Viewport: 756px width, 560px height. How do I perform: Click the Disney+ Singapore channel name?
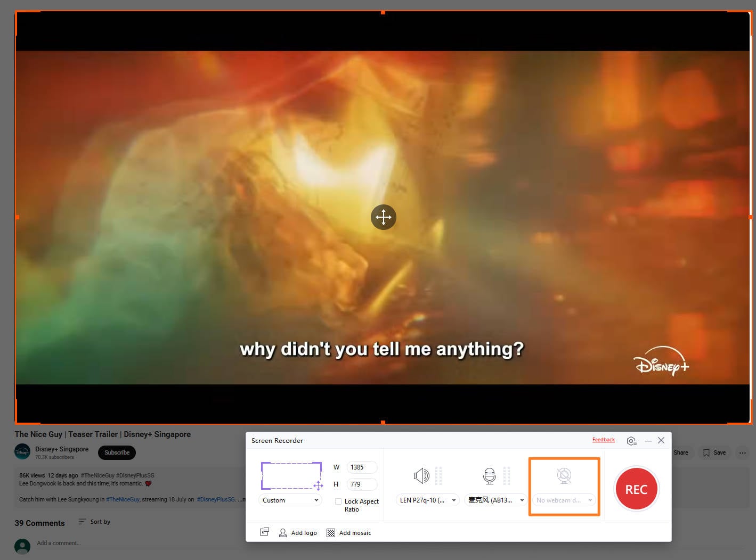62,449
